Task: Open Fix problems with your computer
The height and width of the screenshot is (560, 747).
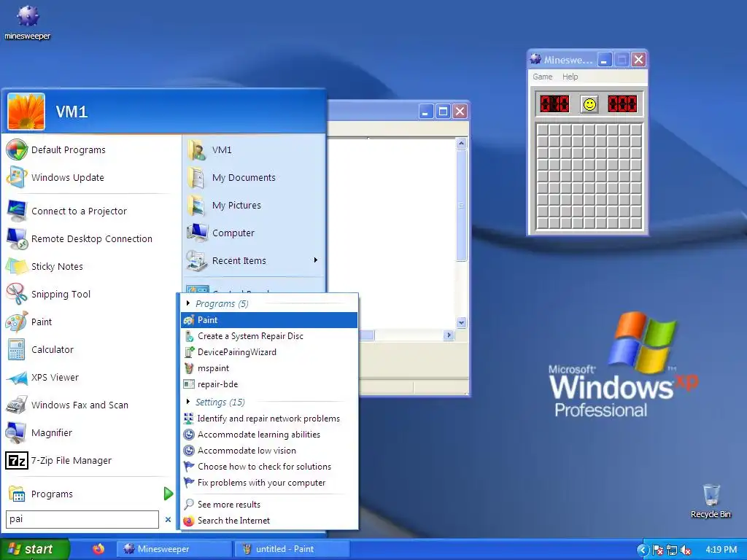Action: coord(269,483)
